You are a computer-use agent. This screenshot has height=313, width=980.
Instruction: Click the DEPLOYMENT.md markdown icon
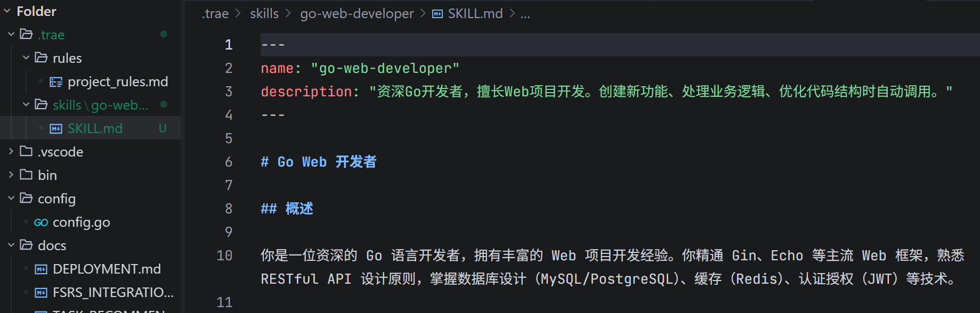[x=41, y=269]
